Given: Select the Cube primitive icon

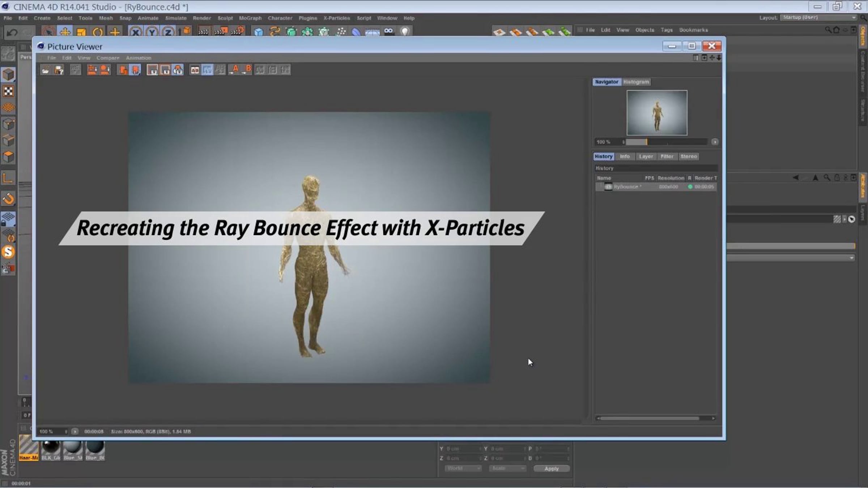Looking at the screenshot, I should click(259, 32).
